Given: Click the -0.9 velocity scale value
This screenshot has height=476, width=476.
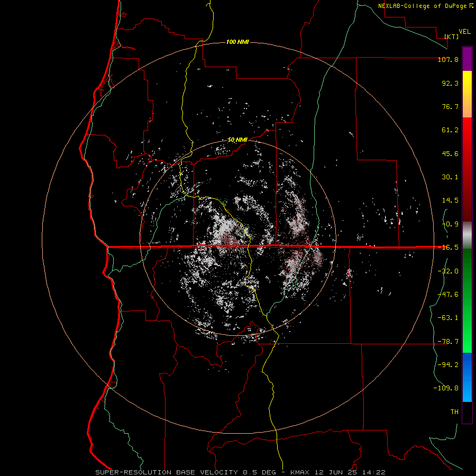Looking at the screenshot, I should tap(450, 224).
